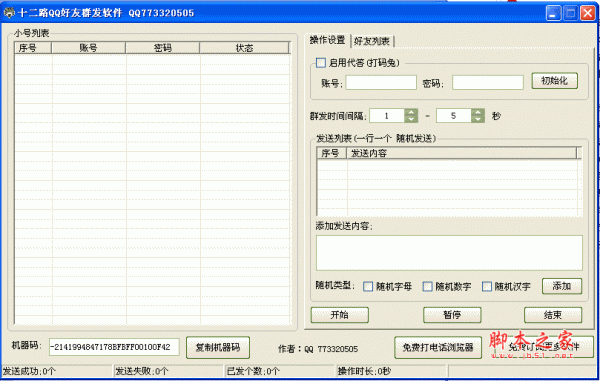Decrease the maximum send interval with the down arrow
This screenshot has height=381, width=600.
tap(478, 119)
